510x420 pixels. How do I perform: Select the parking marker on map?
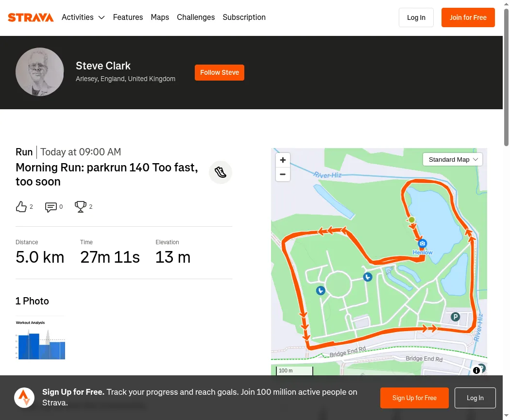[x=456, y=317]
